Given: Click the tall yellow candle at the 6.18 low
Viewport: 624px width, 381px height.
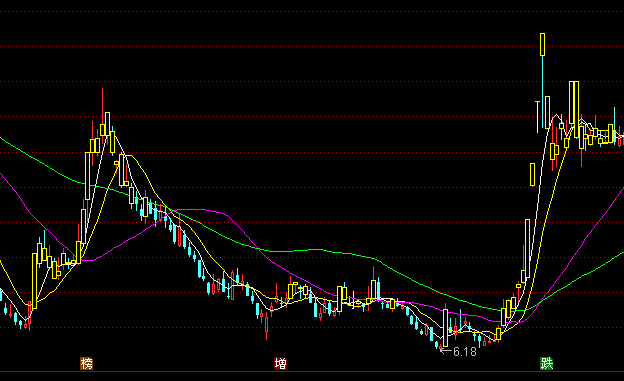Looking at the screenshot, I should point(445,328).
